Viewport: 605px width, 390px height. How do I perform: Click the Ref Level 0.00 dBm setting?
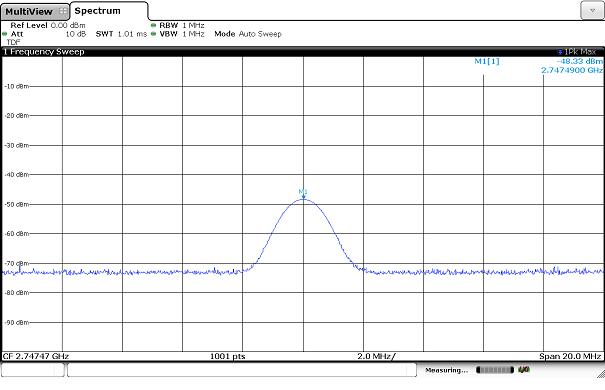(x=48, y=25)
